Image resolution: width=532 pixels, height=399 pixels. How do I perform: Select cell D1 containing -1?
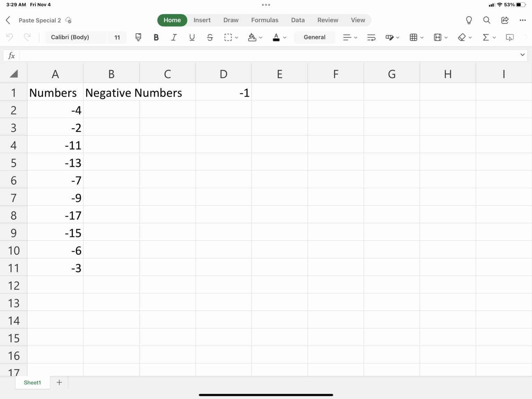[x=223, y=92]
